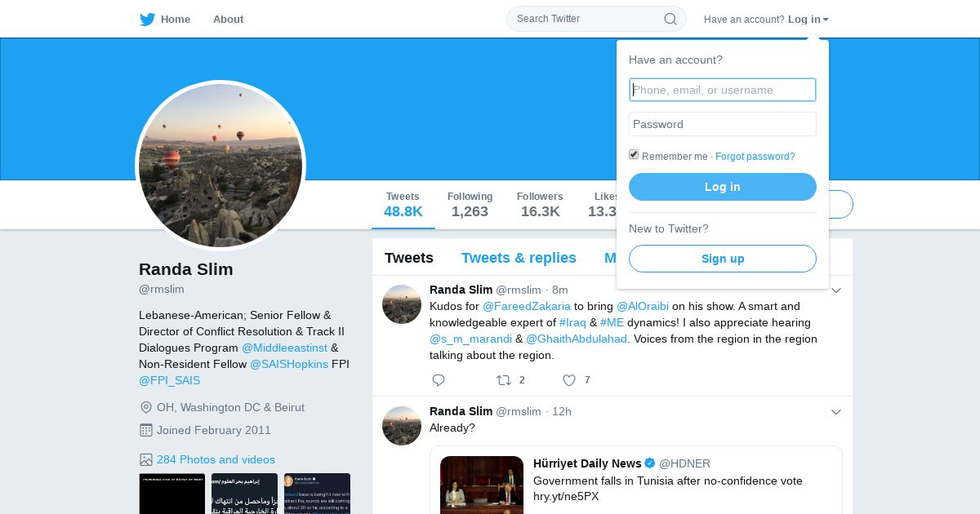980x514 pixels.
Task: Open 284 Photos and videos link
Action: [216, 459]
